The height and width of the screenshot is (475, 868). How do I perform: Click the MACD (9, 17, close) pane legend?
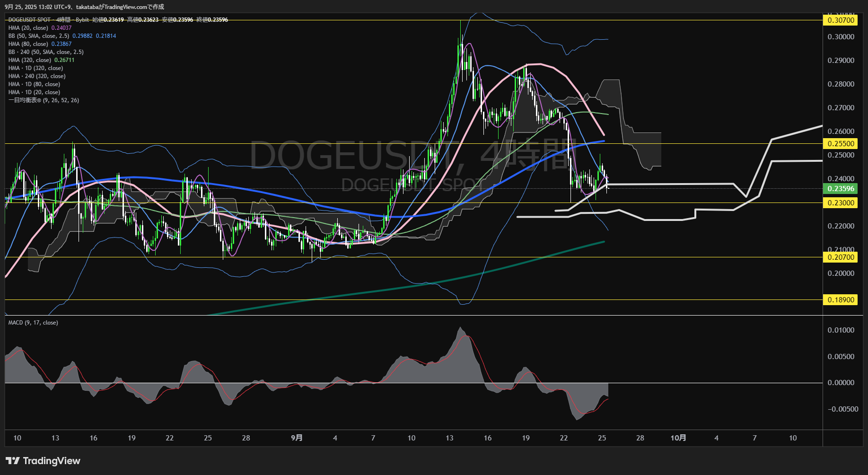tap(33, 323)
